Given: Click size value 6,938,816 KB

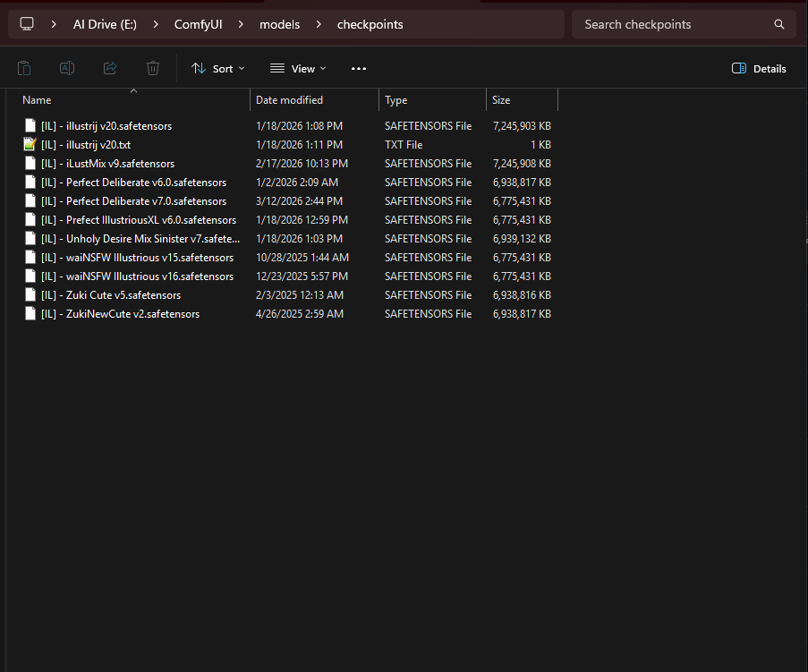Looking at the screenshot, I should coord(522,294).
